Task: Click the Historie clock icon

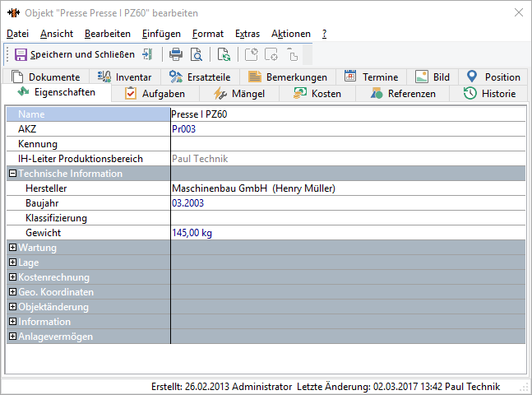Action: click(x=470, y=93)
